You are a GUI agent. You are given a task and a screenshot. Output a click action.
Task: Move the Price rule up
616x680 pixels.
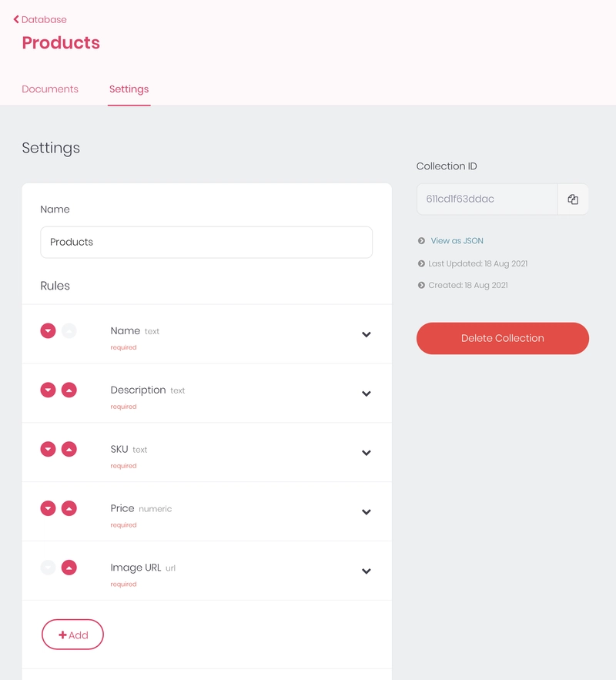pyautogui.click(x=69, y=508)
